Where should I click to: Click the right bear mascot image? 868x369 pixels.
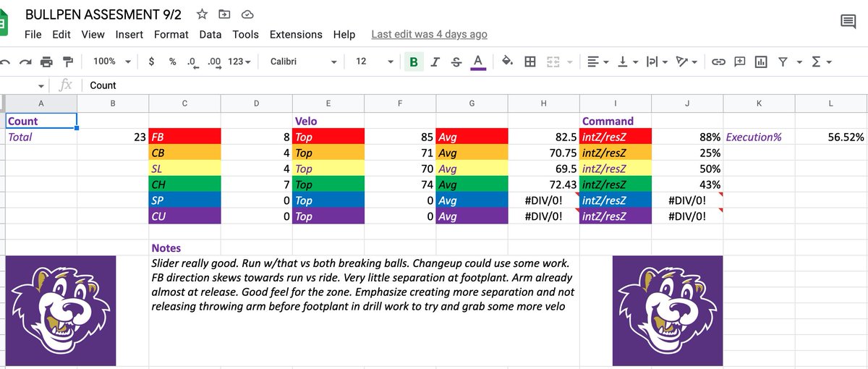(667, 310)
